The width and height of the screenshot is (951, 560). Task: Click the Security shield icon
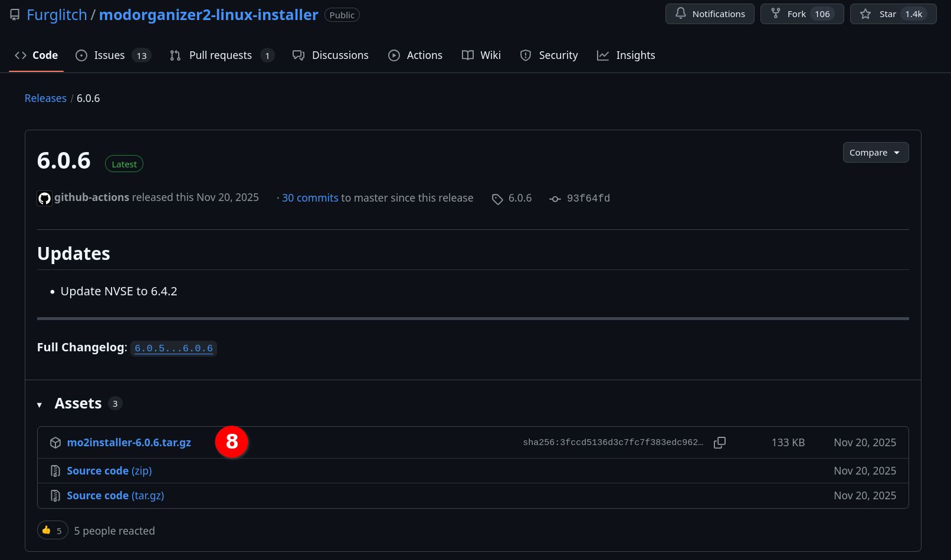pyautogui.click(x=526, y=55)
